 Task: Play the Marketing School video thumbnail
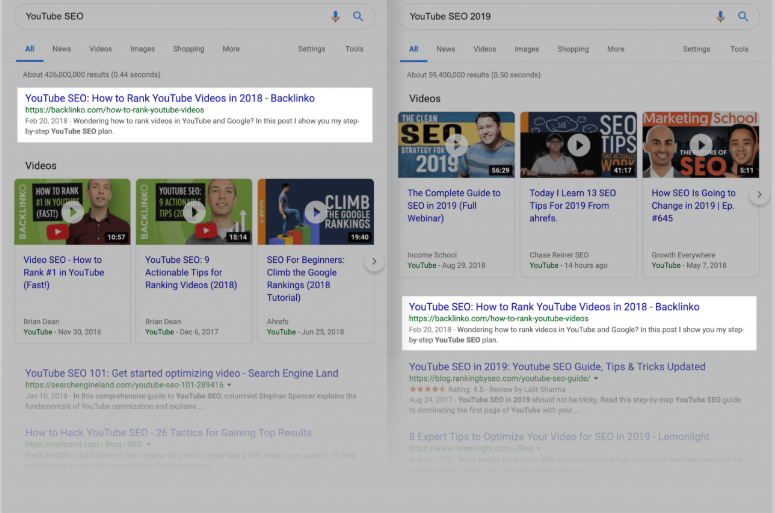[x=700, y=145]
